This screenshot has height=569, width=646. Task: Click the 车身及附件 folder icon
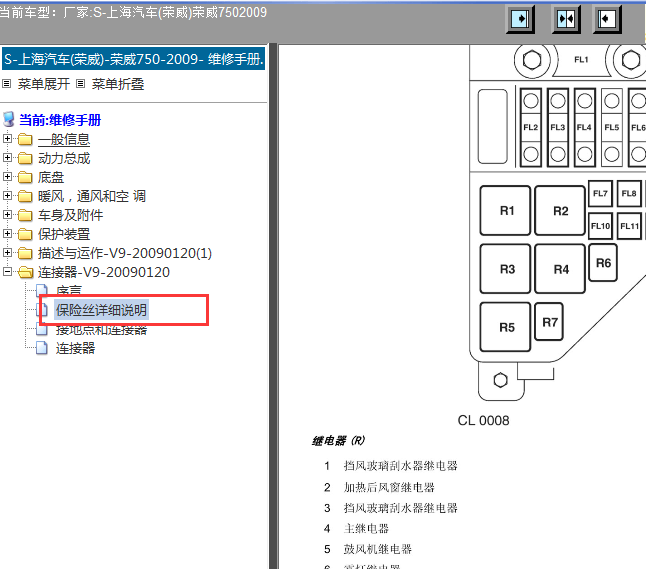point(25,215)
